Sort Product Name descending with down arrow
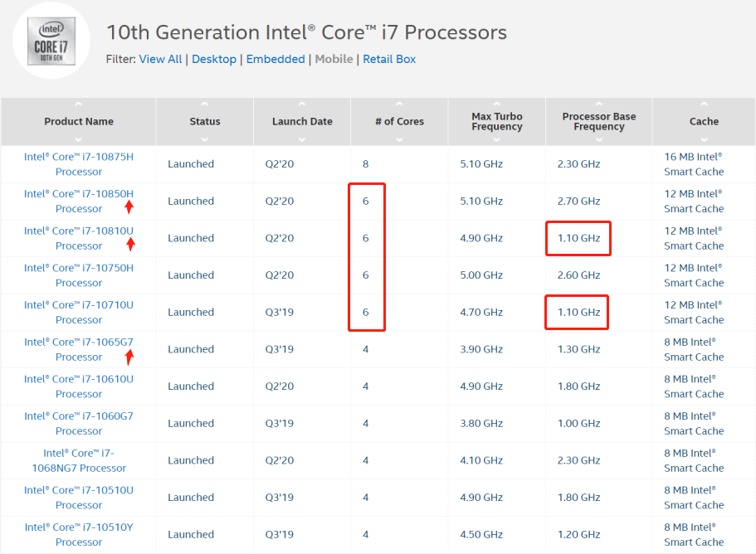This screenshot has height=554, width=756. coord(79,139)
